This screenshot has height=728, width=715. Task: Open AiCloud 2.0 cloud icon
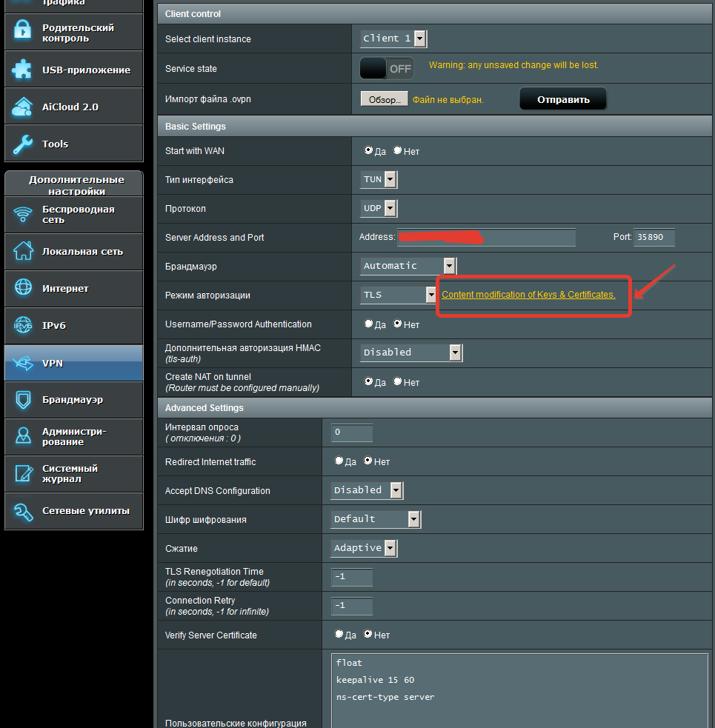pos(23,107)
